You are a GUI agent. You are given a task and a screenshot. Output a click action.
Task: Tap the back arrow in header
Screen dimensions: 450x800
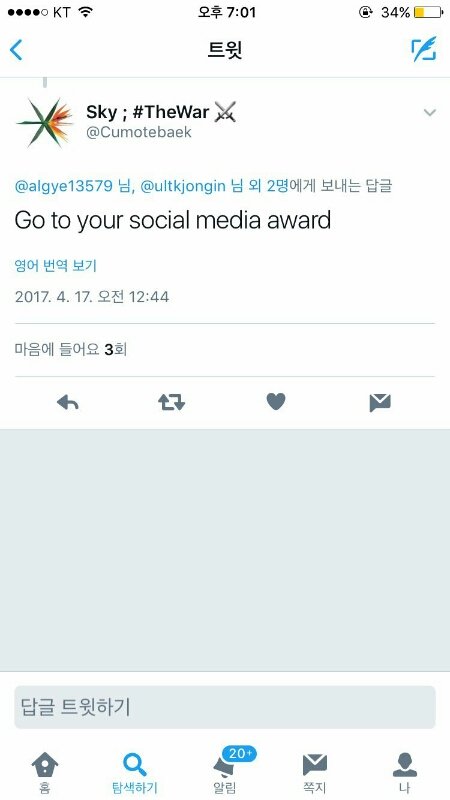point(16,50)
